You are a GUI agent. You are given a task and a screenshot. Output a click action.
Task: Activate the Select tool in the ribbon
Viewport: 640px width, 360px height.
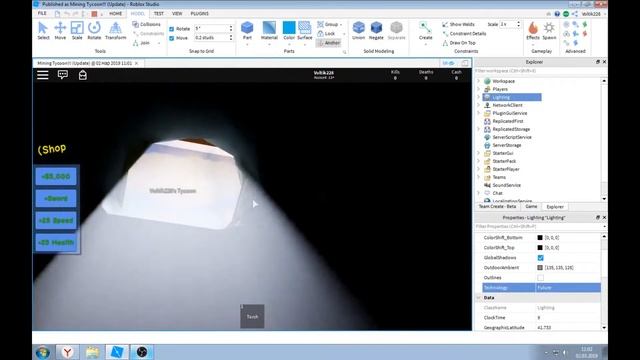43,31
